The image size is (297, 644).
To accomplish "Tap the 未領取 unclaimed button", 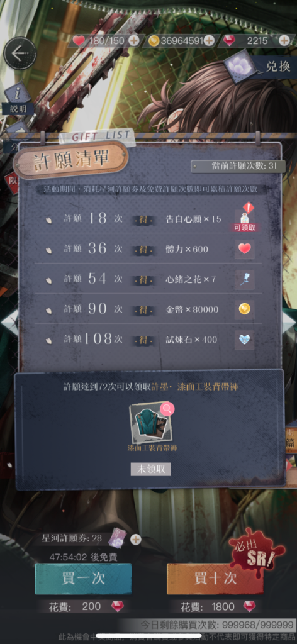I will (151, 469).
